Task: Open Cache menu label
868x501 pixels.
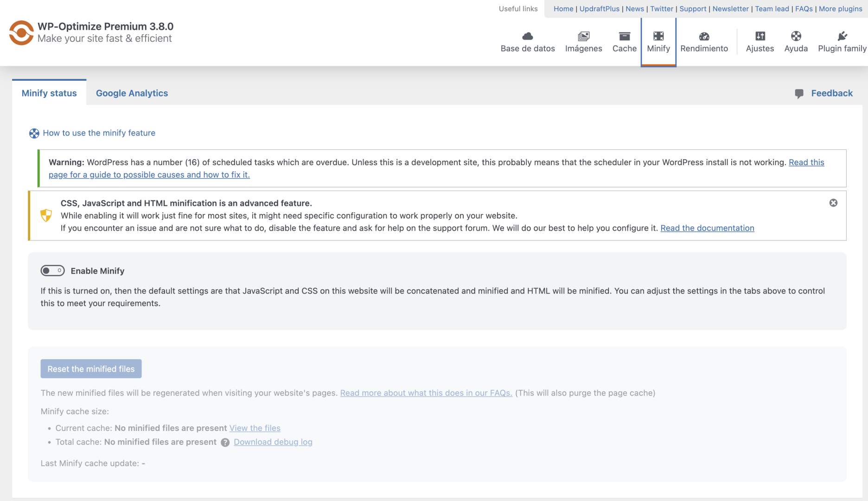Action: pyautogui.click(x=625, y=48)
